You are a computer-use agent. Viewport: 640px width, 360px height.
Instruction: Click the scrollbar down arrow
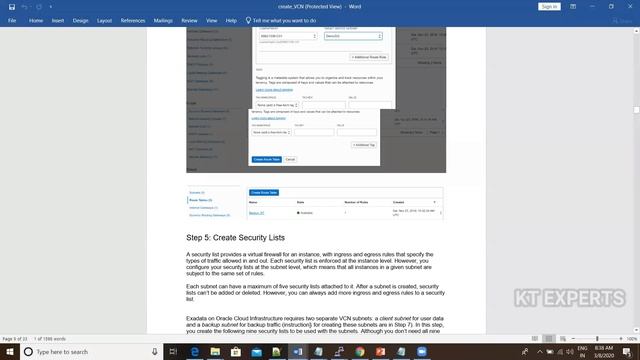click(636, 330)
